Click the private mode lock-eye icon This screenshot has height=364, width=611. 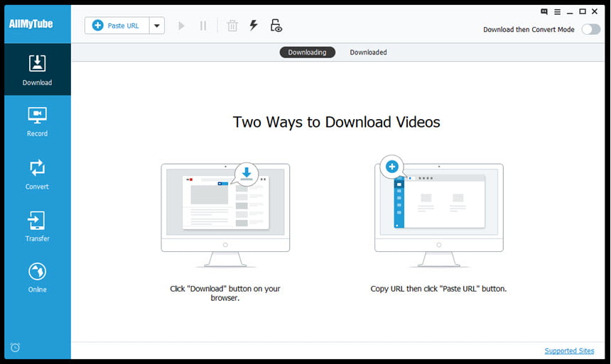pyautogui.click(x=276, y=26)
